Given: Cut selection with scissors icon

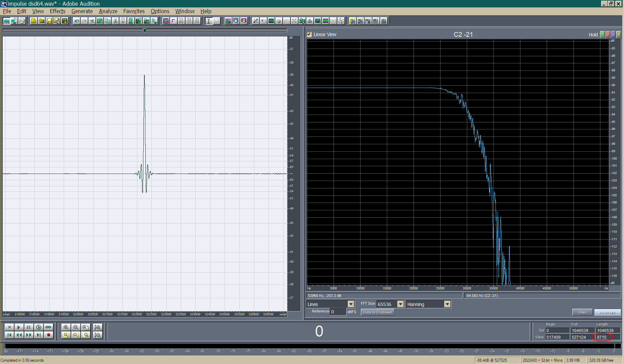Looking at the screenshot, I should [115, 21].
